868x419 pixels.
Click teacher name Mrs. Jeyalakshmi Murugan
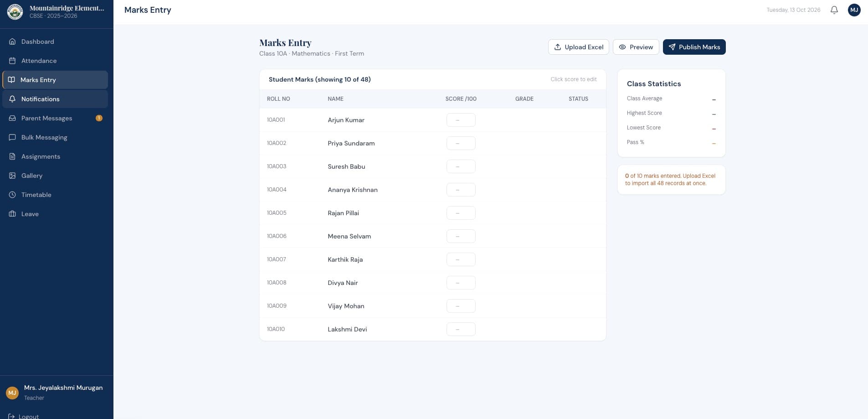[63, 388]
